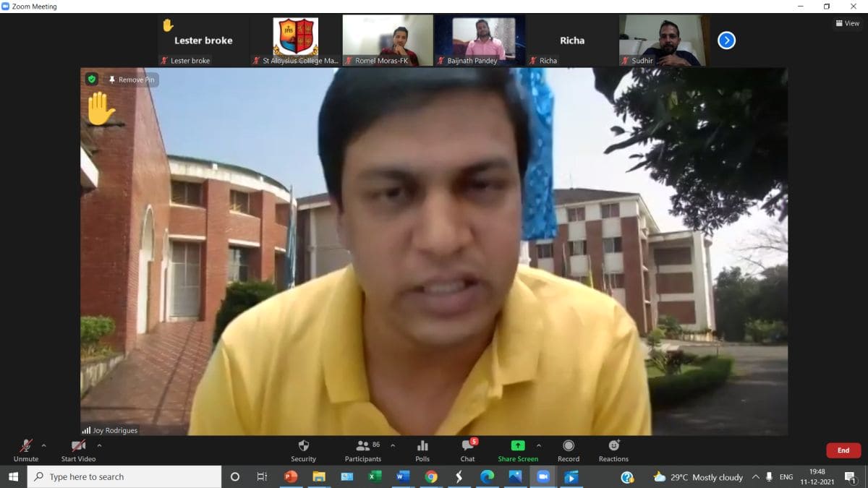The image size is (868, 488).
Task: Open Google Chrome from the taskbar
Action: pyautogui.click(x=431, y=476)
